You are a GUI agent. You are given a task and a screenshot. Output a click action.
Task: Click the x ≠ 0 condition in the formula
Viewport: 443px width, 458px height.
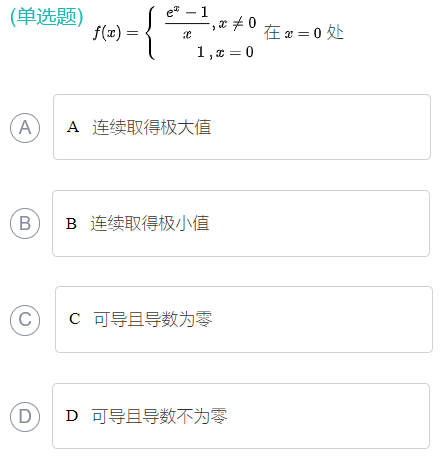point(237,23)
